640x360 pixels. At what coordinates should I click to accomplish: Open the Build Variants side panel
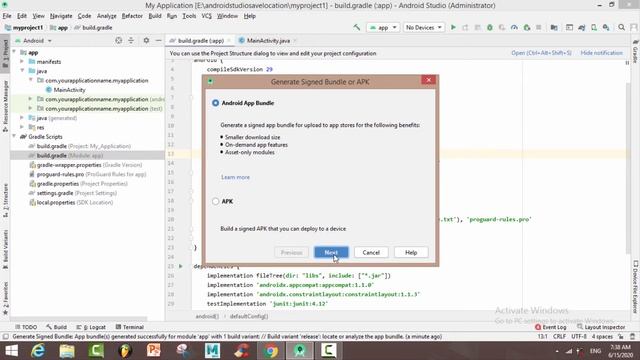[5, 249]
